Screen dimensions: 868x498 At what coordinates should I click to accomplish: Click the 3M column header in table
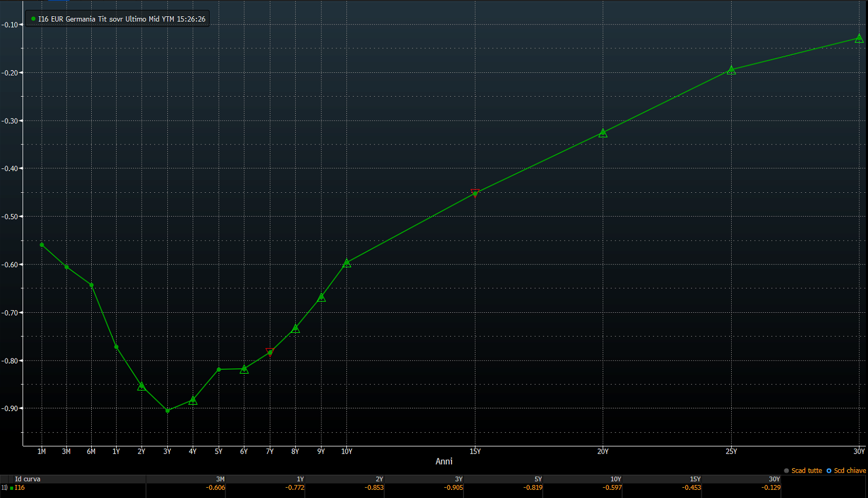[220, 479]
